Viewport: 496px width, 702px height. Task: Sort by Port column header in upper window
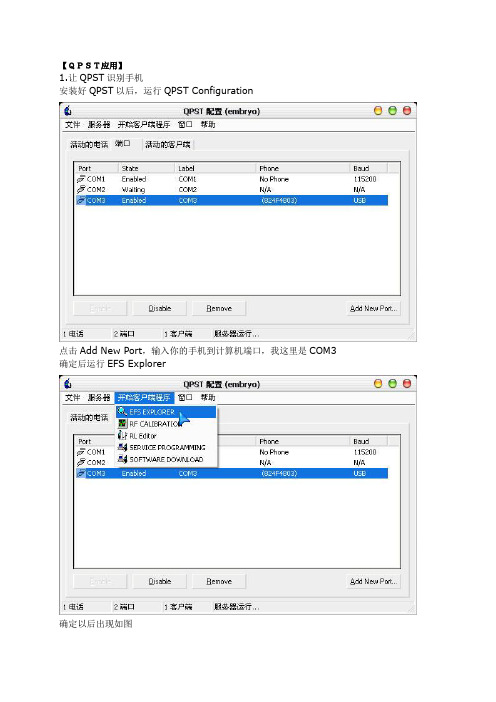click(97, 168)
